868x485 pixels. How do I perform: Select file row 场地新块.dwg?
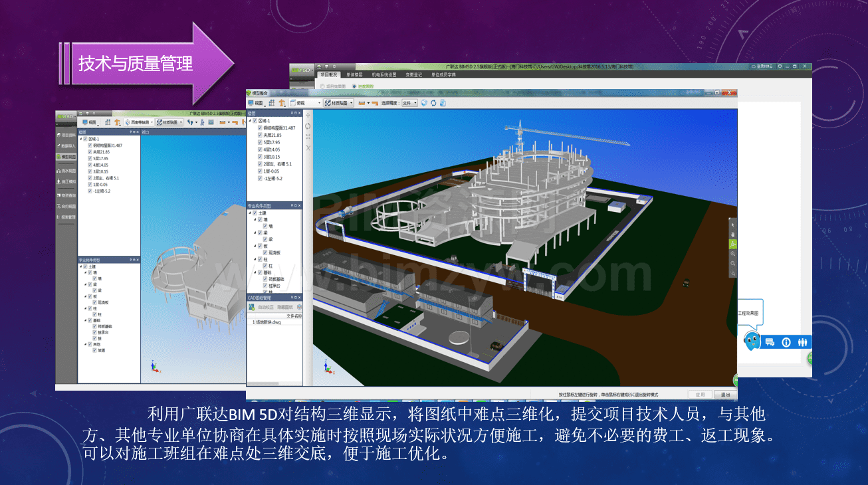(274, 322)
